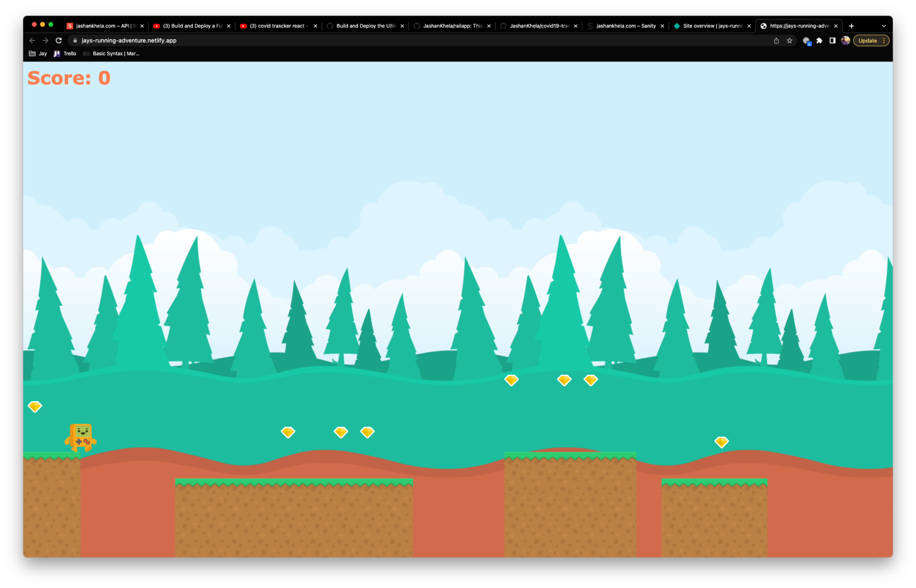Click the share page icon
This screenshot has height=588, width=916.
776,40
